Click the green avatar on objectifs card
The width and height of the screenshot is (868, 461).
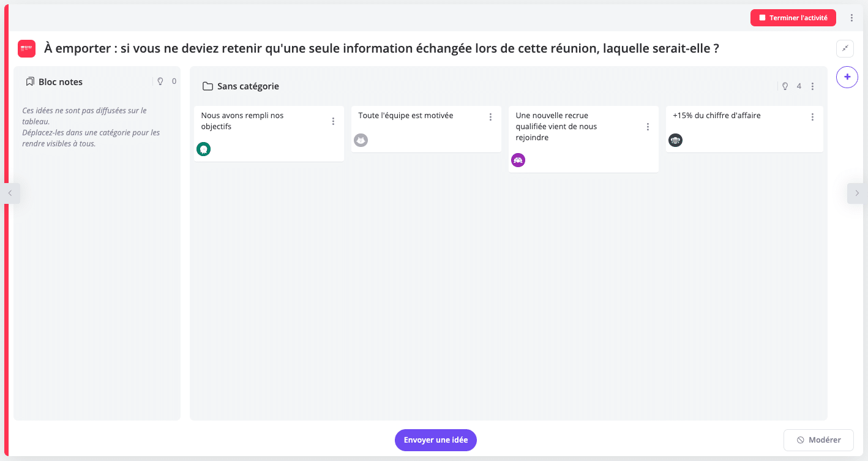pos(204,149)
